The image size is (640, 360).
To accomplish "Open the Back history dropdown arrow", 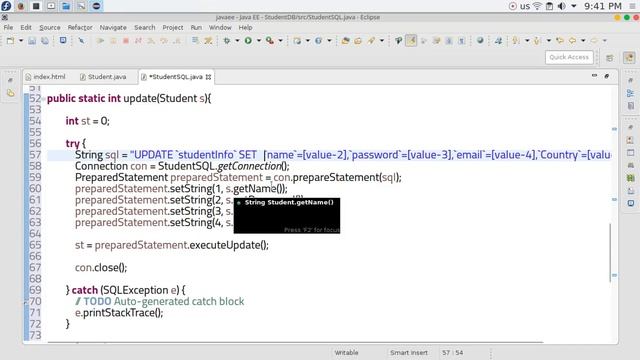I will pyautogui.click(x=583, y=40).
